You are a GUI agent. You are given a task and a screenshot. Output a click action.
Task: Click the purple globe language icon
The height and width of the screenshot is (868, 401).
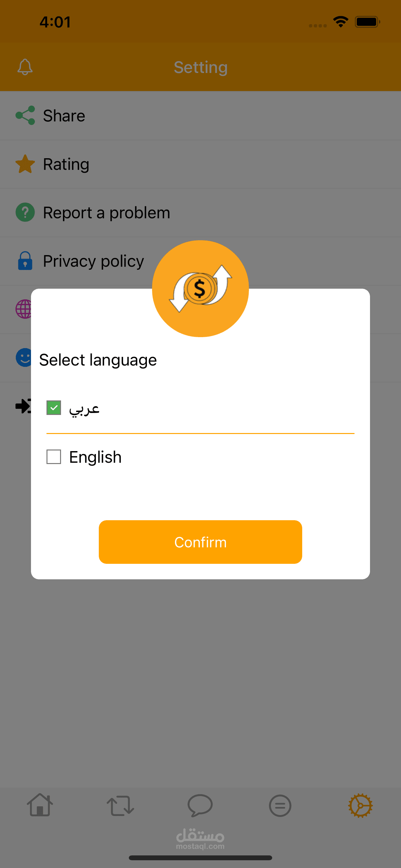coord(23,309)
